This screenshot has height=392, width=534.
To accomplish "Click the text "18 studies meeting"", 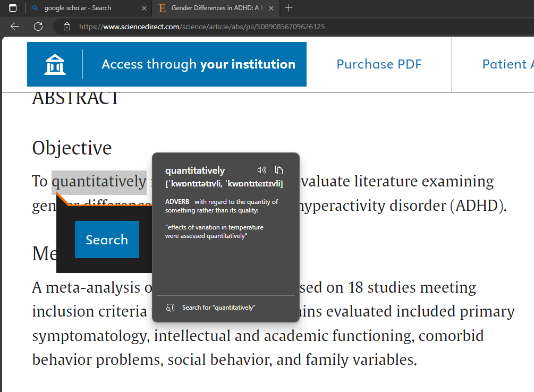I will (412, 287).
